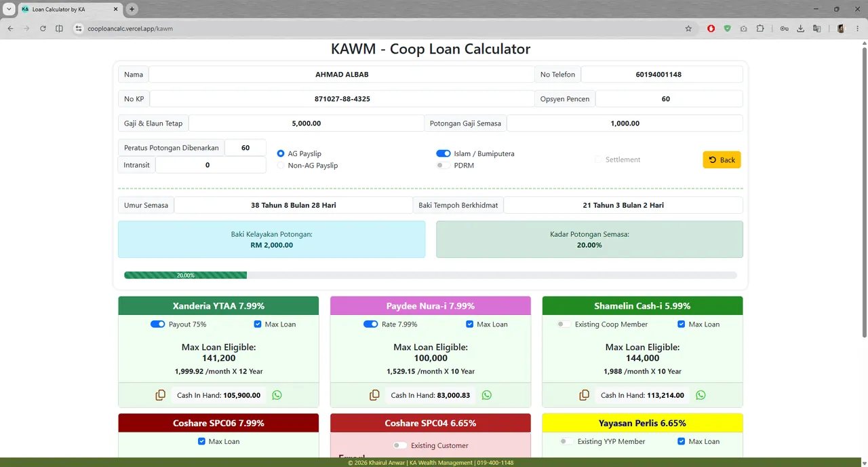Click the Intransit input field
Viewport: 868px width, 467px height.
point(211,165)
